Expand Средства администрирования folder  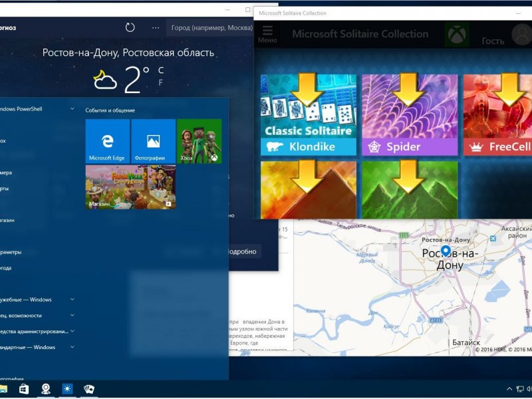[x=72, y=331]
